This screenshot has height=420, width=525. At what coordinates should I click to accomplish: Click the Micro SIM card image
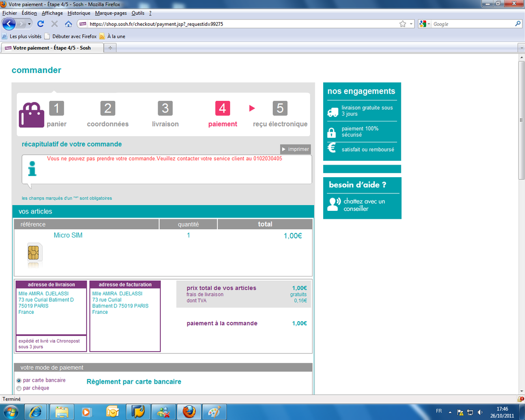[x=33, y=253]
